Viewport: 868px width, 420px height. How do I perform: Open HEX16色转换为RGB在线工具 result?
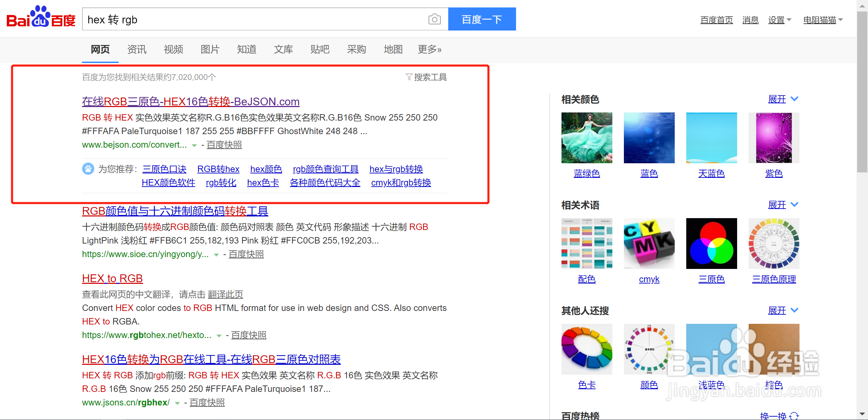pyautogui.click(x=212, y=359)
